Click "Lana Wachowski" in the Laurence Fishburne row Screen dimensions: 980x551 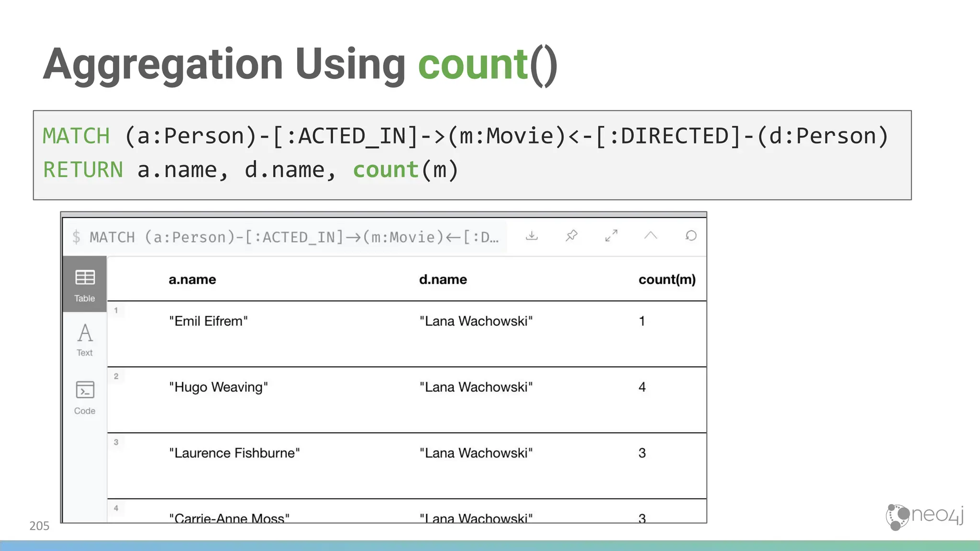pyautogui.click(x=476, y=453)
